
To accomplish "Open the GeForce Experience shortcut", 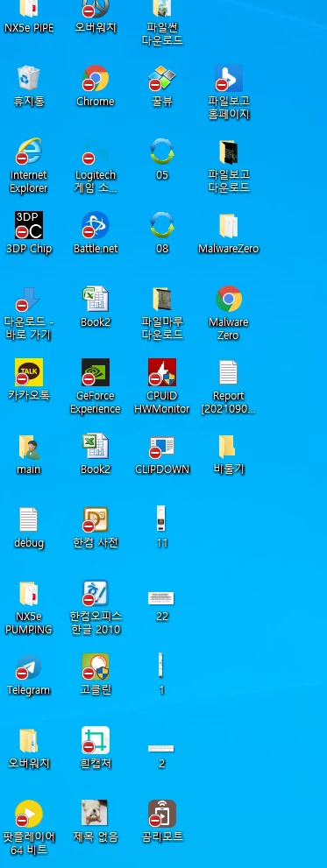I will 96,372.
